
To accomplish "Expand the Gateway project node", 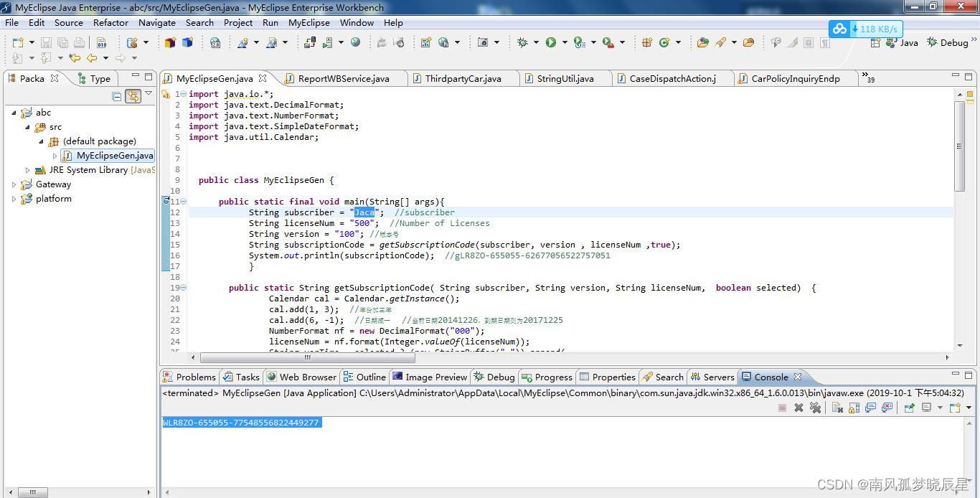I will point(13,184).
